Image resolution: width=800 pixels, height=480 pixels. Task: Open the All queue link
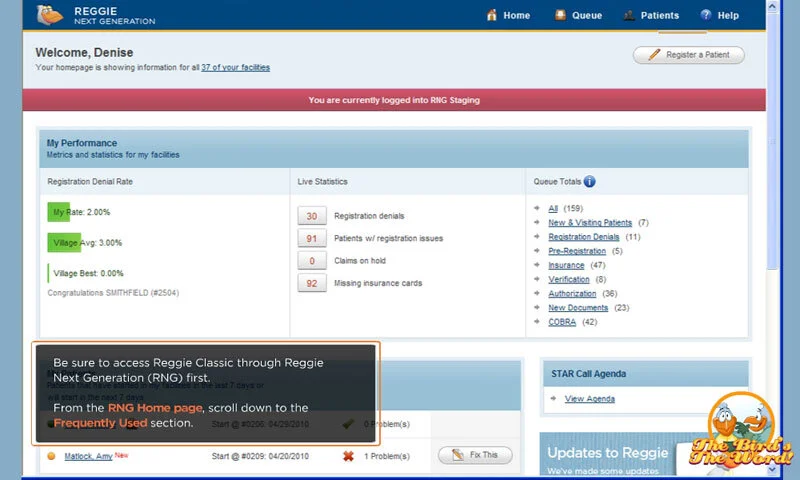pos(553,208)
